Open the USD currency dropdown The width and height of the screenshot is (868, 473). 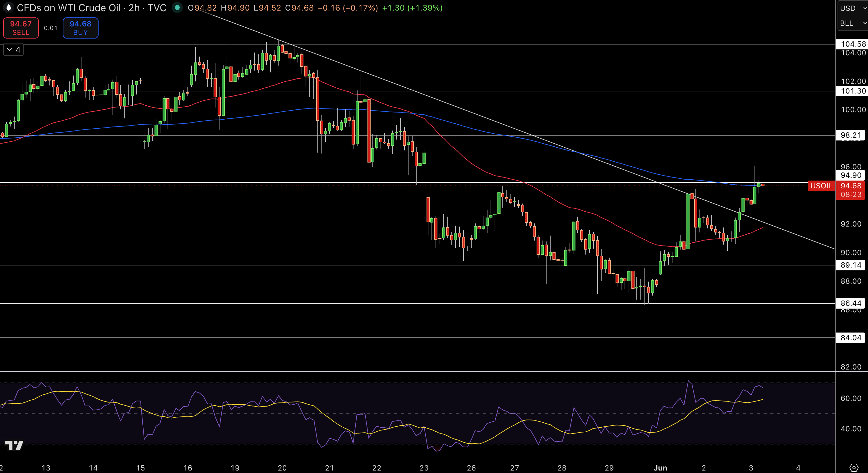click(x=852, y=8)
